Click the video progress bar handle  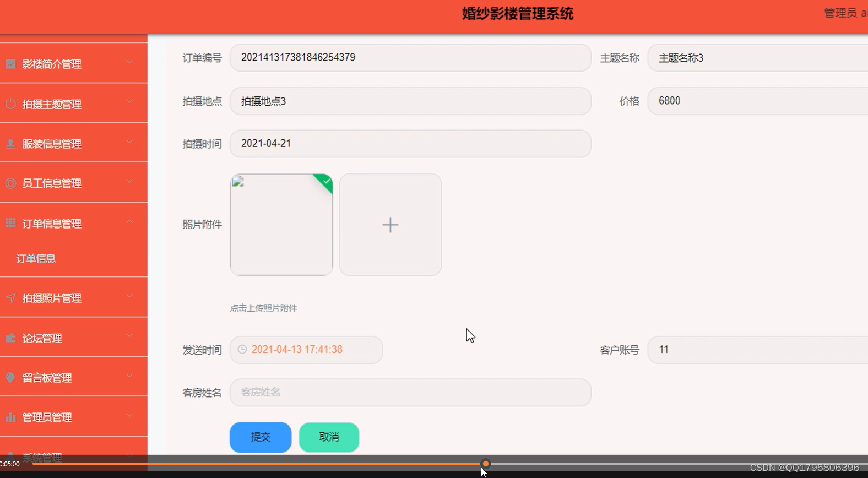tap(485, 464)
